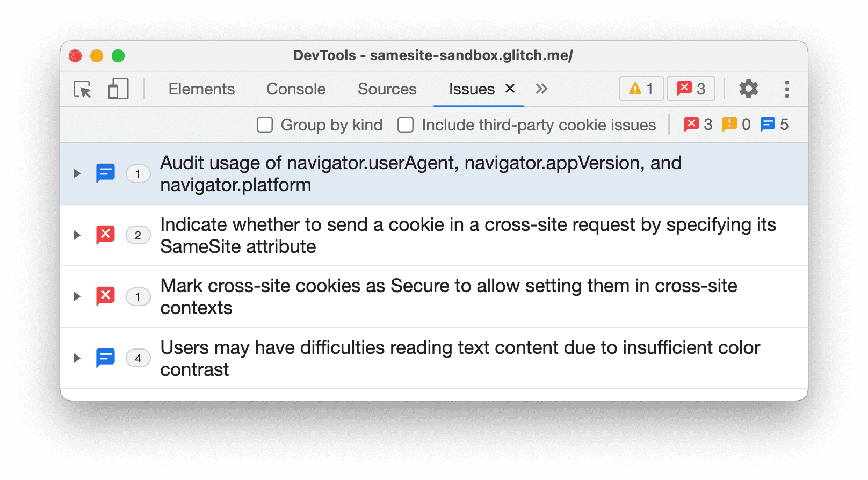This screenshot has width=868, height=480.
Task: Click the improvement icon on userAgent audit issue
Action: point(105,173)
